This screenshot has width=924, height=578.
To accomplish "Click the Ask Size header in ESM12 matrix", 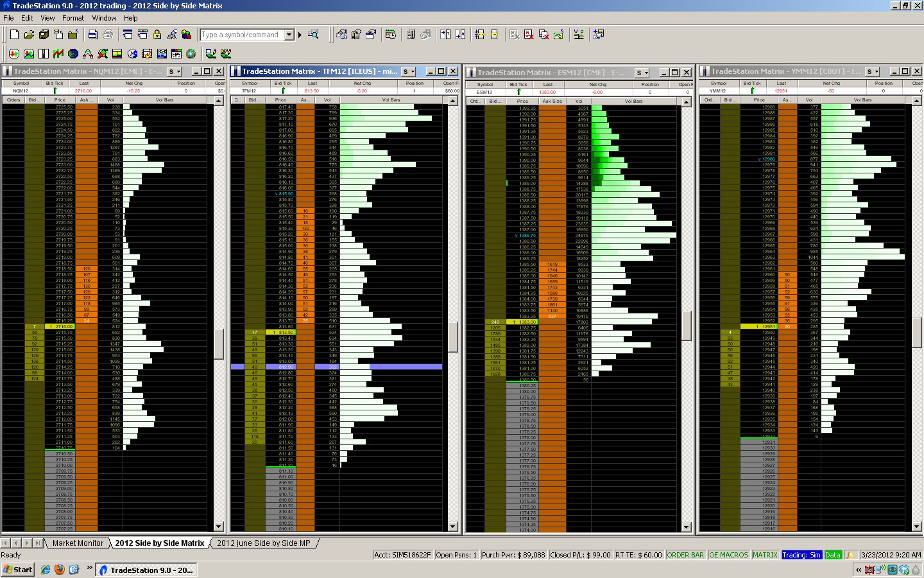I will pos(552,101).
